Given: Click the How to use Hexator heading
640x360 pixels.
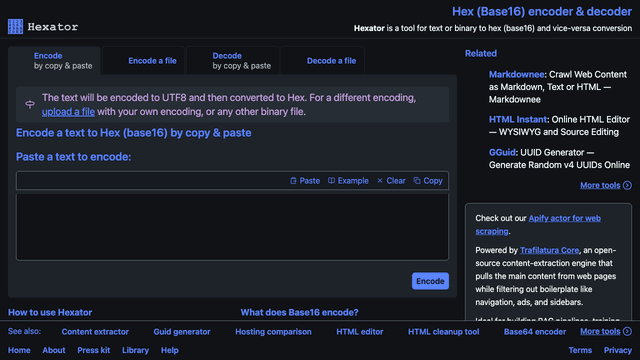Looking at the screenshot, I should click(50, 312).
